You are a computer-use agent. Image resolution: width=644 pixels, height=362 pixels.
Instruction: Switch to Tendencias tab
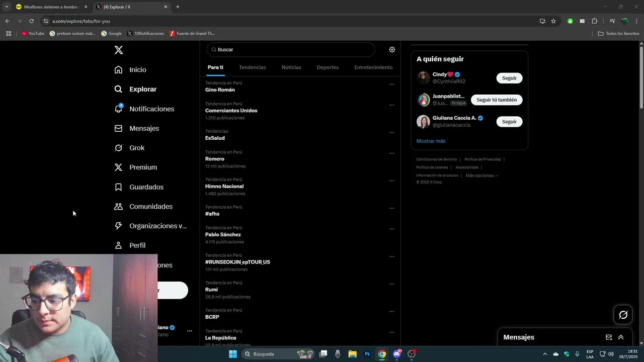click(253, 67)
